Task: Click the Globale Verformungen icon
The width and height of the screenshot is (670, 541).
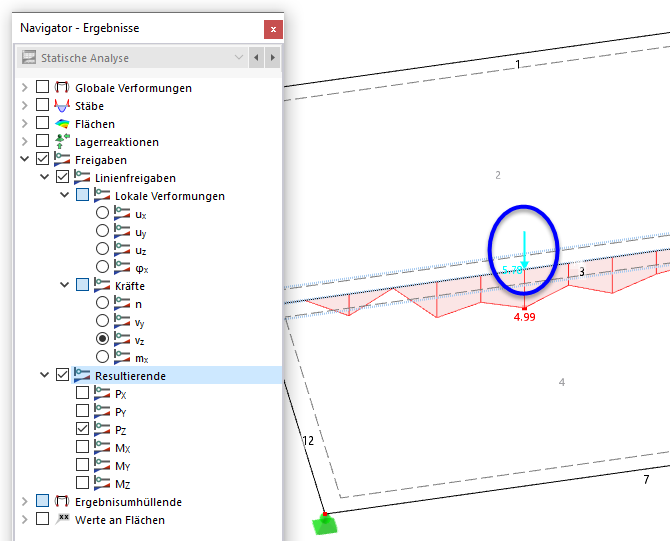Action: 62,87
